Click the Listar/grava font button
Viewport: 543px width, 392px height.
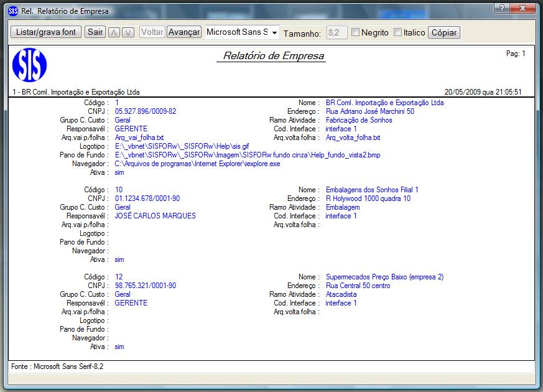click(45, 32)
